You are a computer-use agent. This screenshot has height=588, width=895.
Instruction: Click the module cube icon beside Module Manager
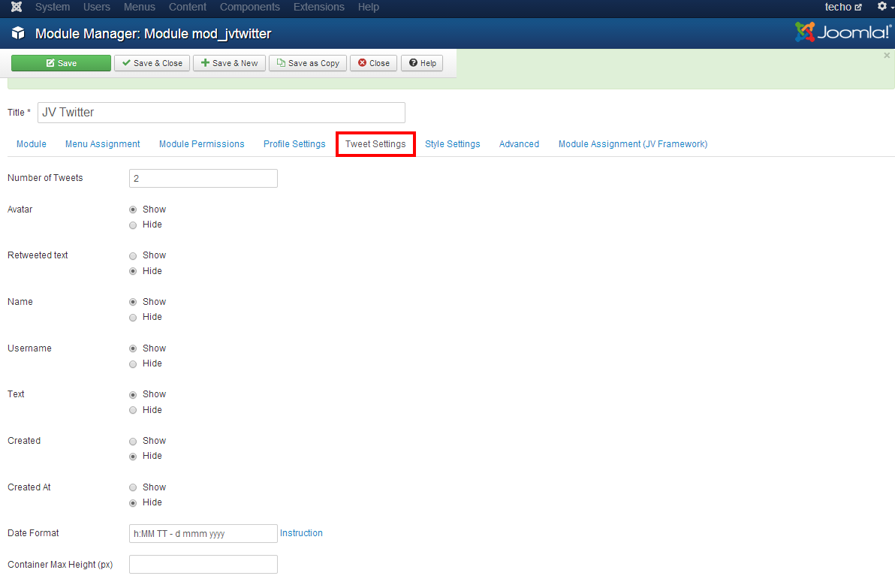18,33
